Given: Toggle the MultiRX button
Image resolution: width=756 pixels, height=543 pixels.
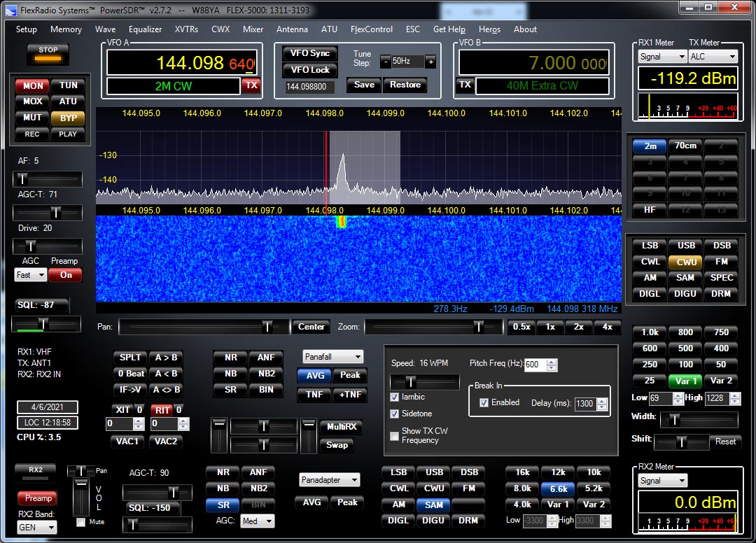Looking at the screenshot, I should (342, 426).
